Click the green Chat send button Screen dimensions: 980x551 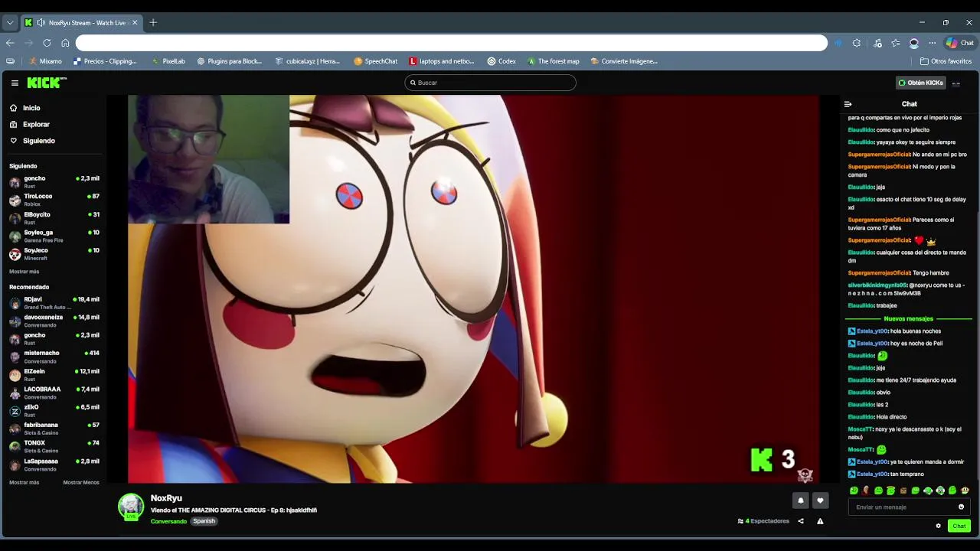click(x=959, y=526)
